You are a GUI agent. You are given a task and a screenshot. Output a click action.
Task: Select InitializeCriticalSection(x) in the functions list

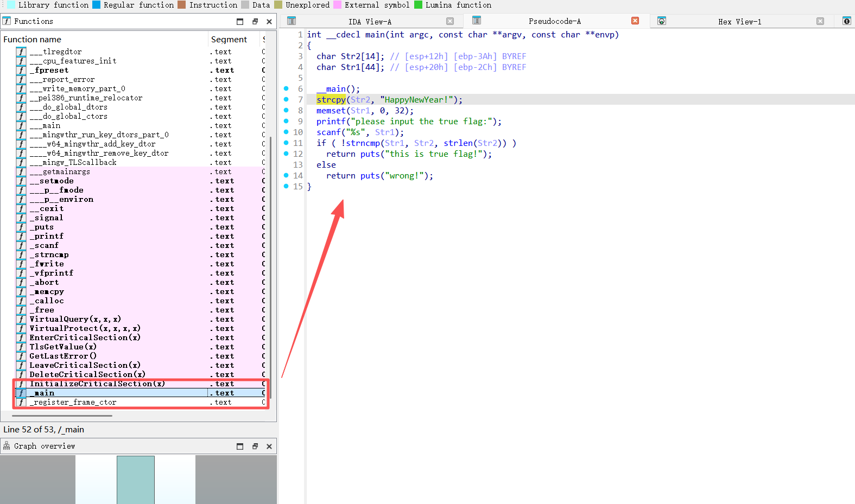coord(140,384)
